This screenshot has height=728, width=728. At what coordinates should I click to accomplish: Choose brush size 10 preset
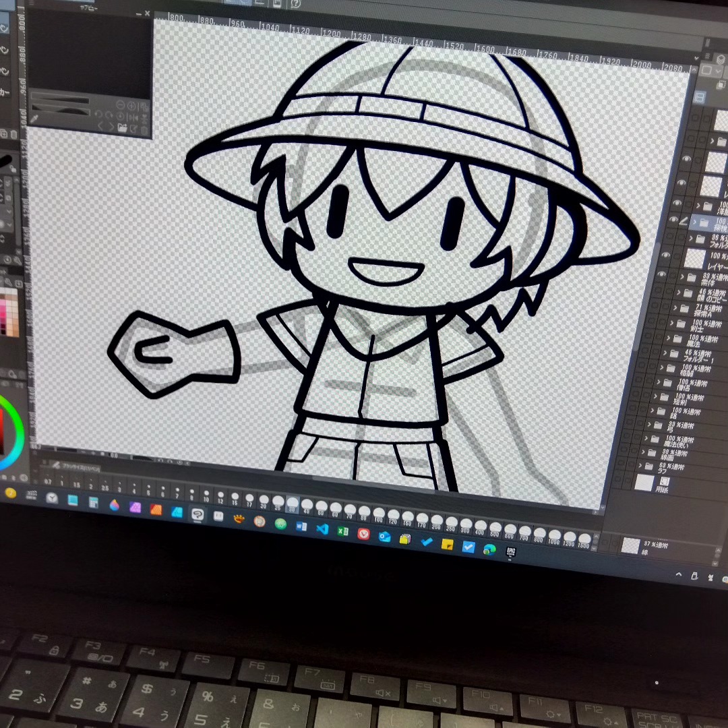tap(206, 495)
